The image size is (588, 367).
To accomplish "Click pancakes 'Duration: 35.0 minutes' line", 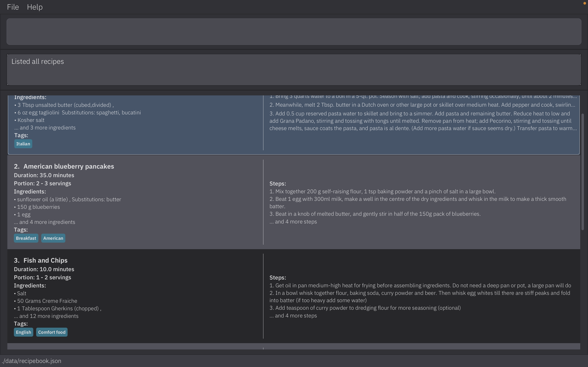I will [x=44, y=175].
